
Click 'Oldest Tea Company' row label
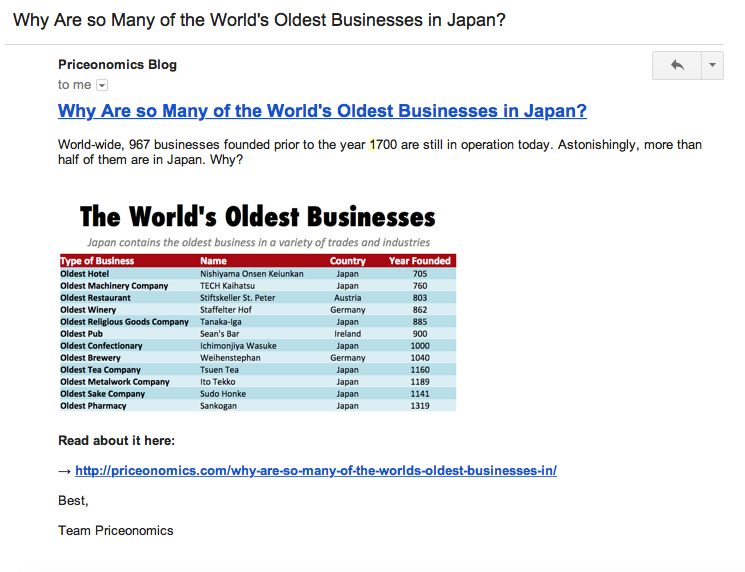point(100,370)
